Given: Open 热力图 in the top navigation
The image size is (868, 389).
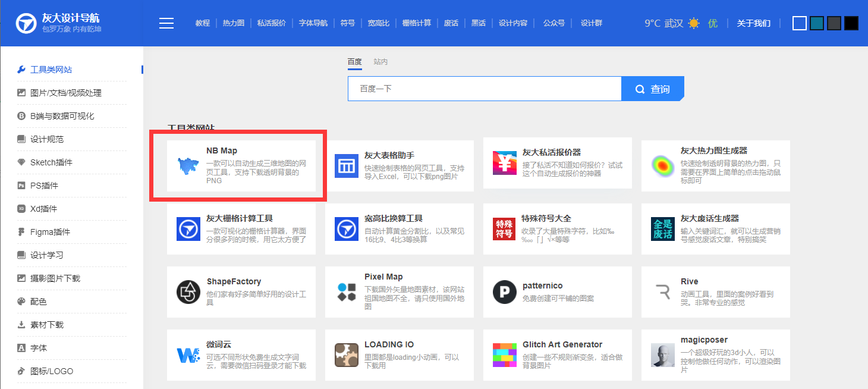Looking at the screenshot, I should point(234,23).
